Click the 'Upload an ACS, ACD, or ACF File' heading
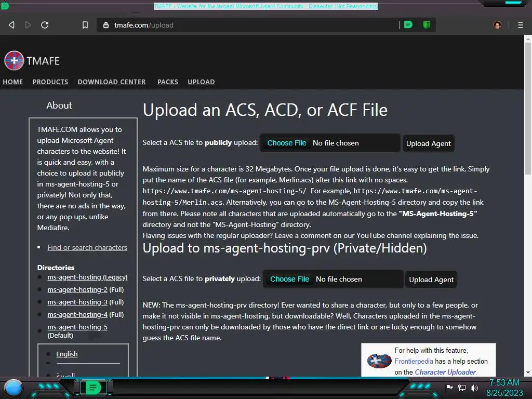The image size is (532, 399). [x=265, y=110]
